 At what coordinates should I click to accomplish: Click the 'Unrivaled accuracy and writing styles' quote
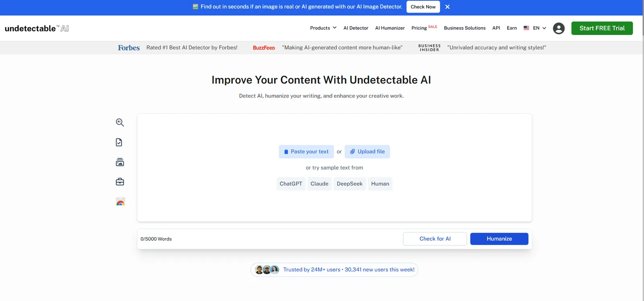497,47
